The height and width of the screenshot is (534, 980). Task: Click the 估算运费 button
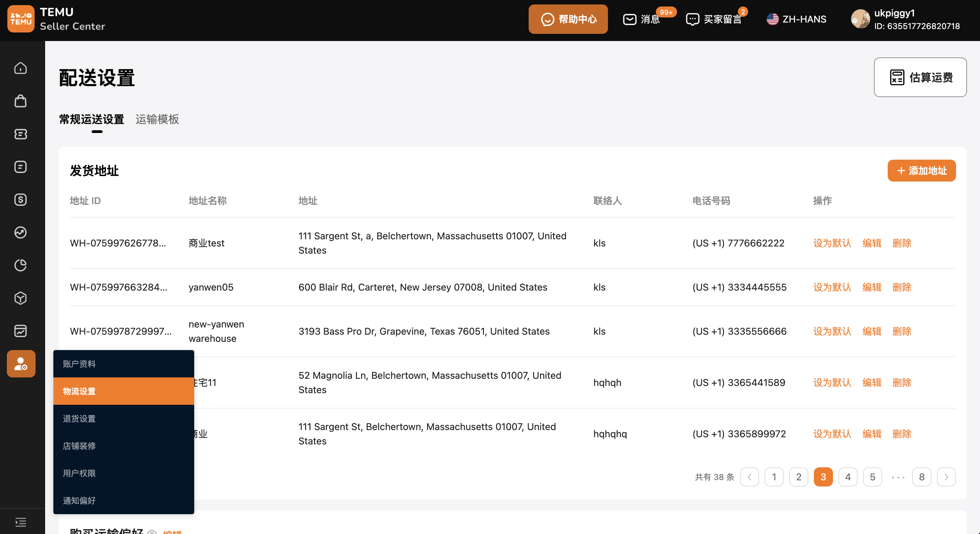tap(920, 77)
